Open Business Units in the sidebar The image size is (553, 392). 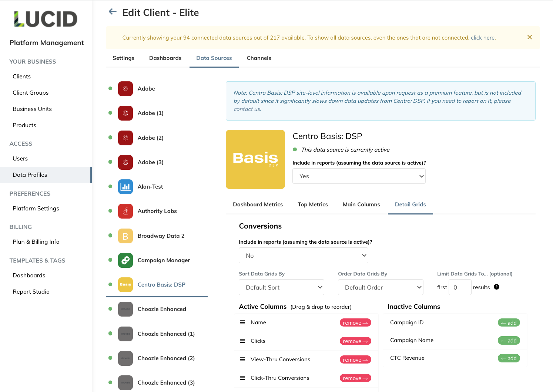point(32,109)
